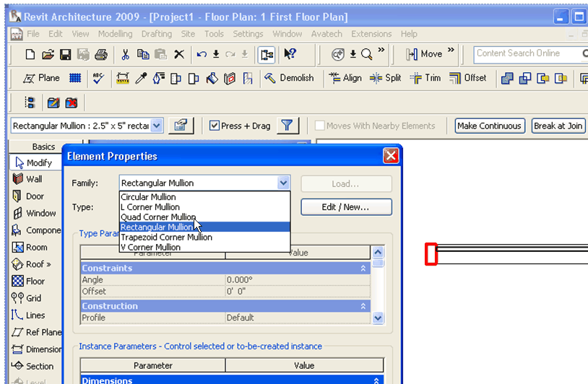
Task: Choose V Corner Mullion from list
Action: click(204, 248)
